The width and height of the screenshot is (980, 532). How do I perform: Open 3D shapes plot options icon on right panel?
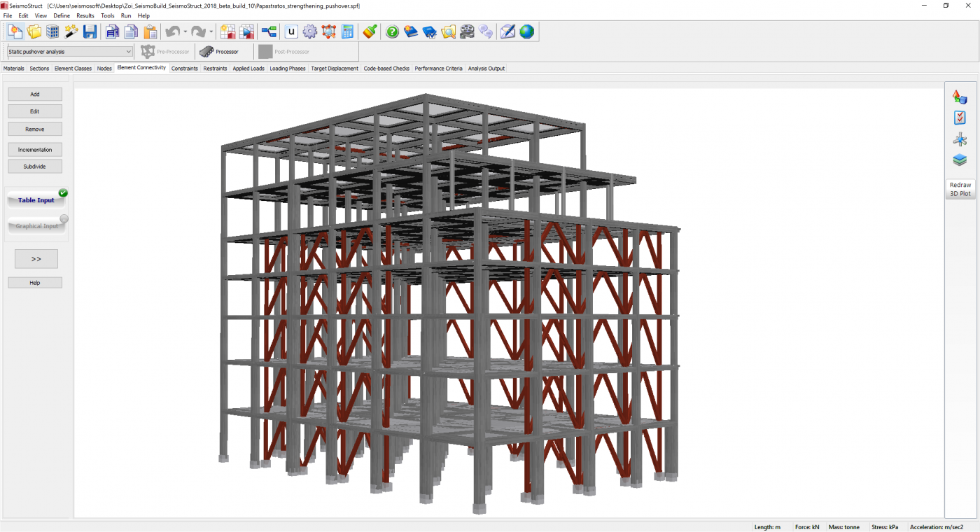pyautogui.click(x=960, y=97)
